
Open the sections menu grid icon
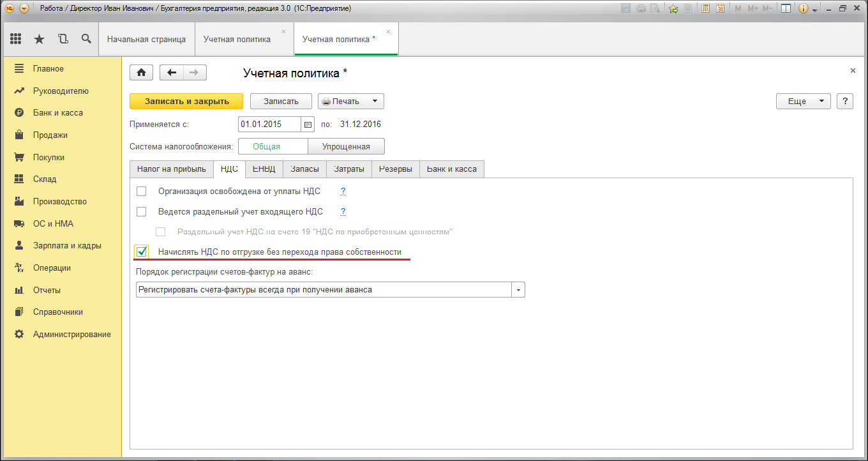16,39
